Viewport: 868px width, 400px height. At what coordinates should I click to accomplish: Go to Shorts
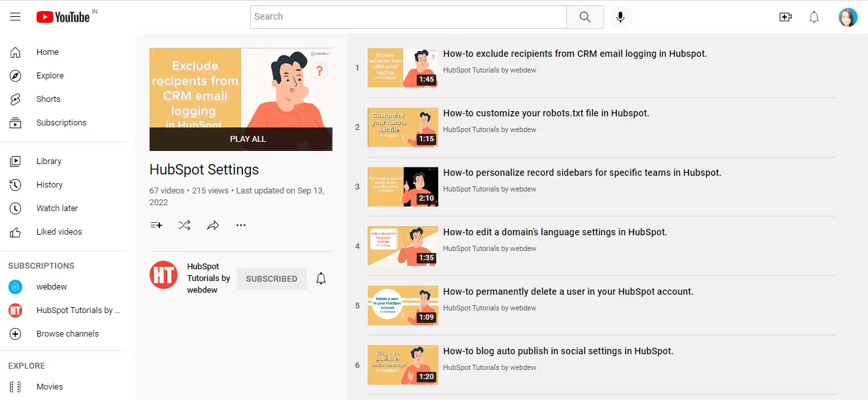pyautogui.click(x=48, y=99)
